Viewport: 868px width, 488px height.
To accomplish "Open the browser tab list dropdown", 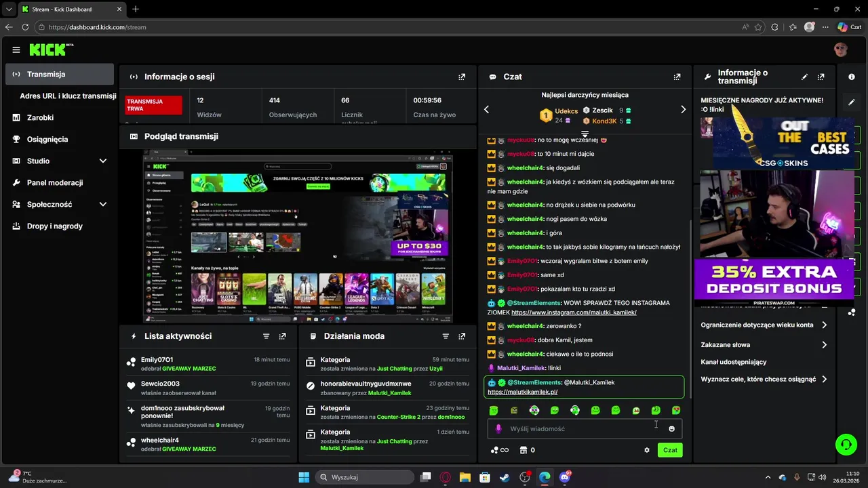I will pos(8,9).
